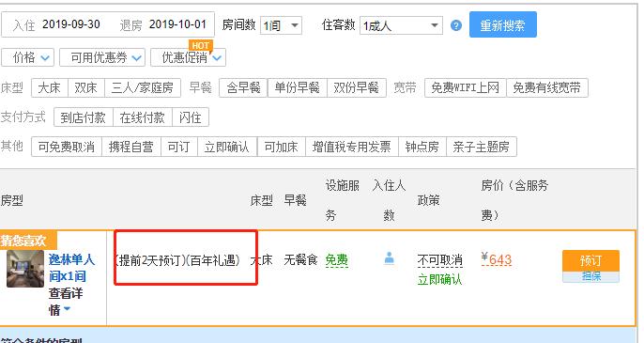Toggle the 增值税专用发票 filter

coord(351,147)
